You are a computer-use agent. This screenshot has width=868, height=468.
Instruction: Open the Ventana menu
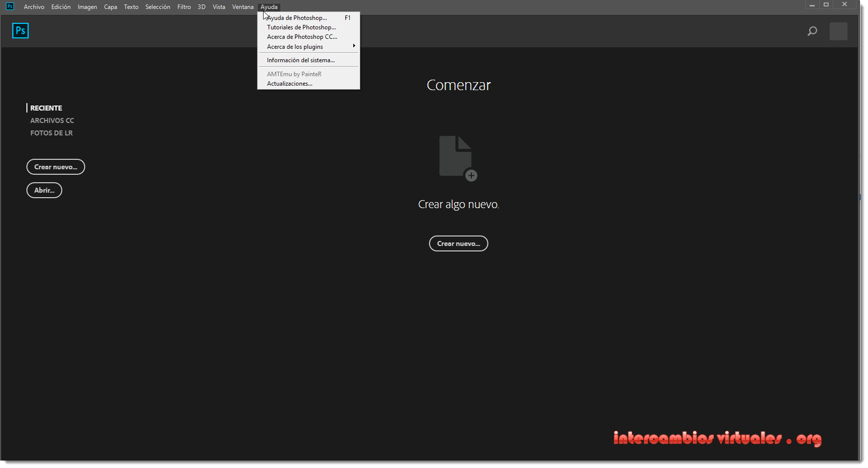[x=243, y=7]
